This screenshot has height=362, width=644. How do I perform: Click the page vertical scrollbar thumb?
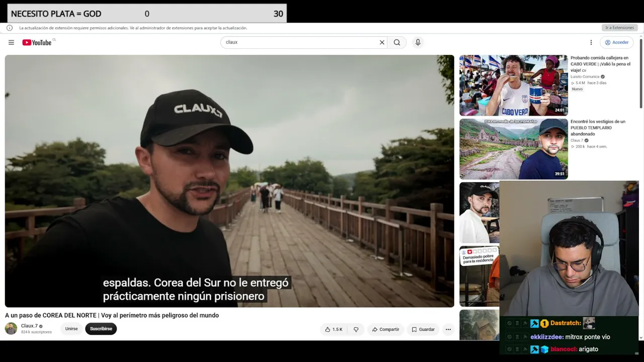[641, 73]
